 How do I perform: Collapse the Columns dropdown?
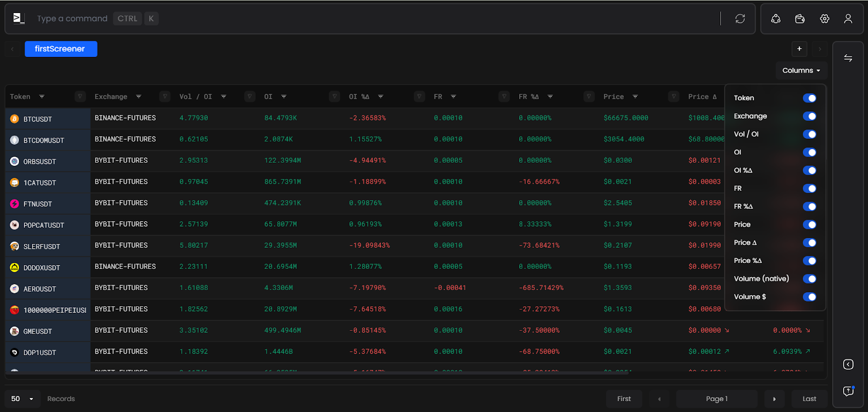tap(801, 70)
